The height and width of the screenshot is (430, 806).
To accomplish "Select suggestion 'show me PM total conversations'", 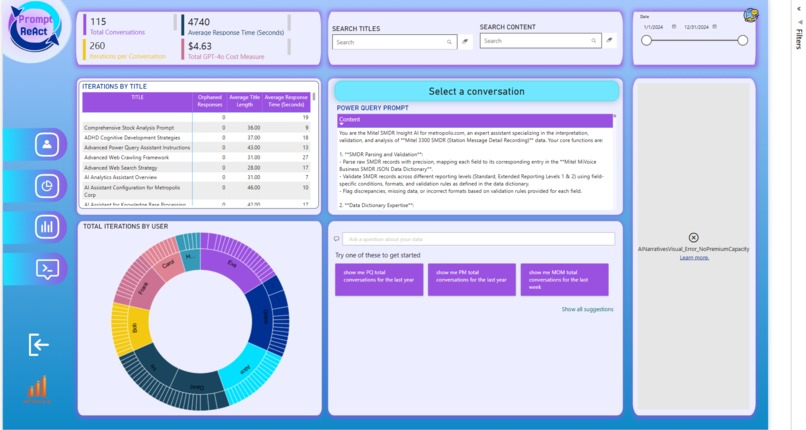I will pyautogui.click(x=471, y=279).
